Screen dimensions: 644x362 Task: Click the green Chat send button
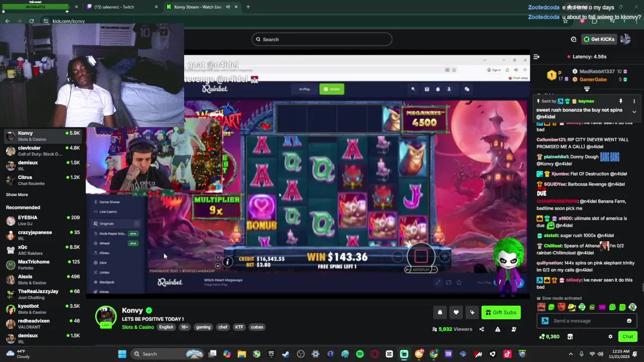point(627,336)
